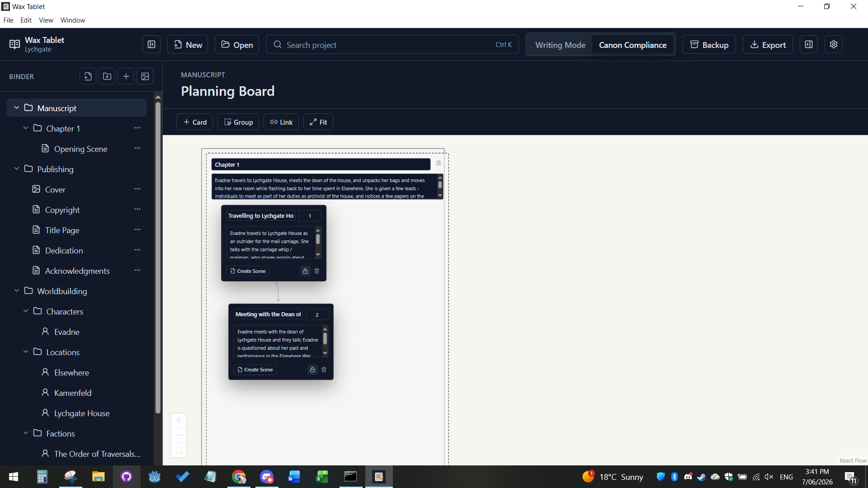Open options menu for Opening Scene
Screen dimensions: 868x488
[x=137, y=149]
